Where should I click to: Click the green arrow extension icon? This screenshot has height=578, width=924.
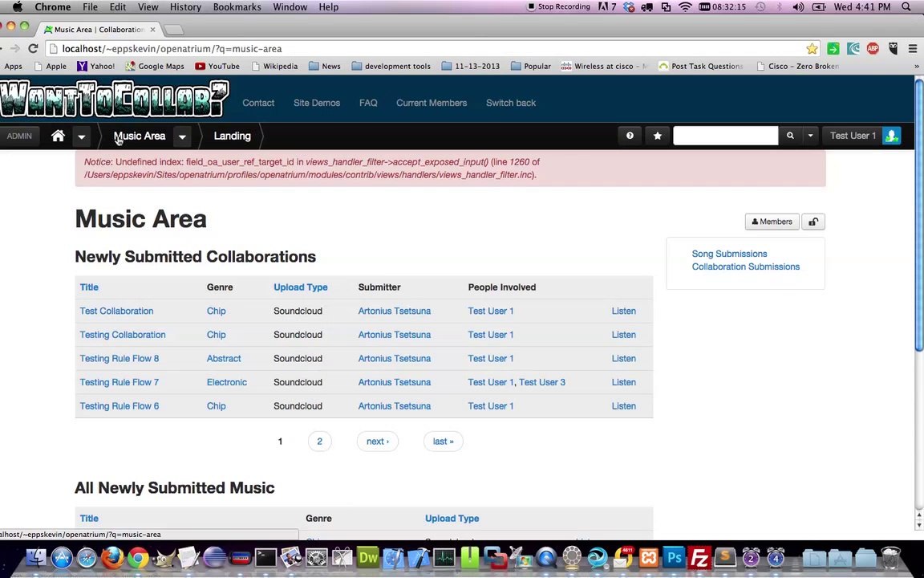click(x=833, y=48)
